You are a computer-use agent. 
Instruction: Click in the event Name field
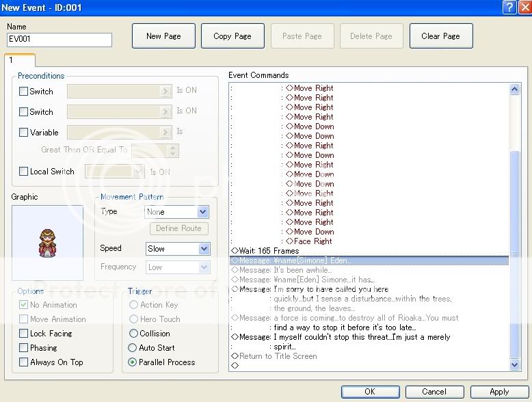(59, 40)
